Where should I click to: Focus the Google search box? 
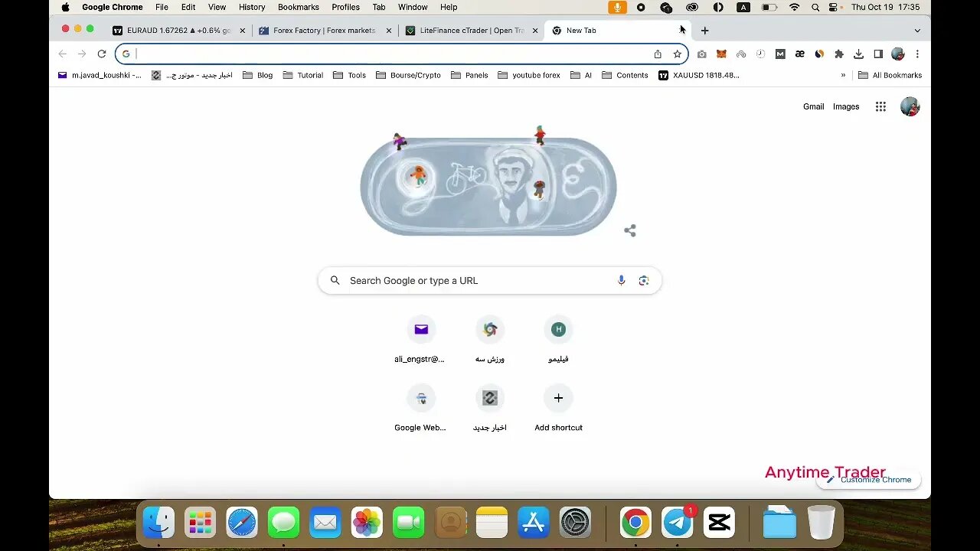click(490, 281)
